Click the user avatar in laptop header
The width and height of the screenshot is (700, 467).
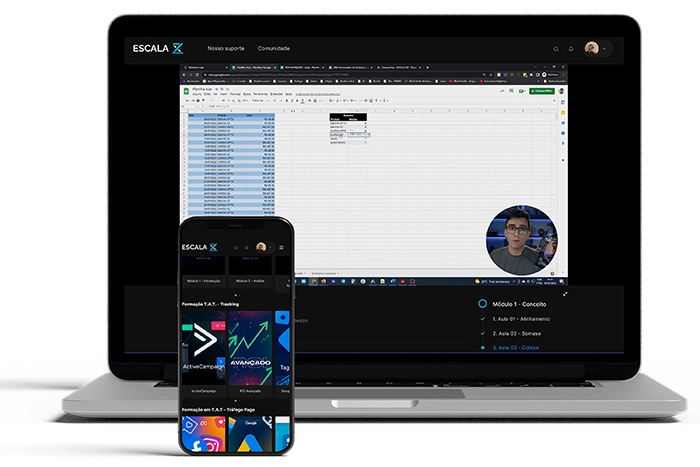pos(591,48)
